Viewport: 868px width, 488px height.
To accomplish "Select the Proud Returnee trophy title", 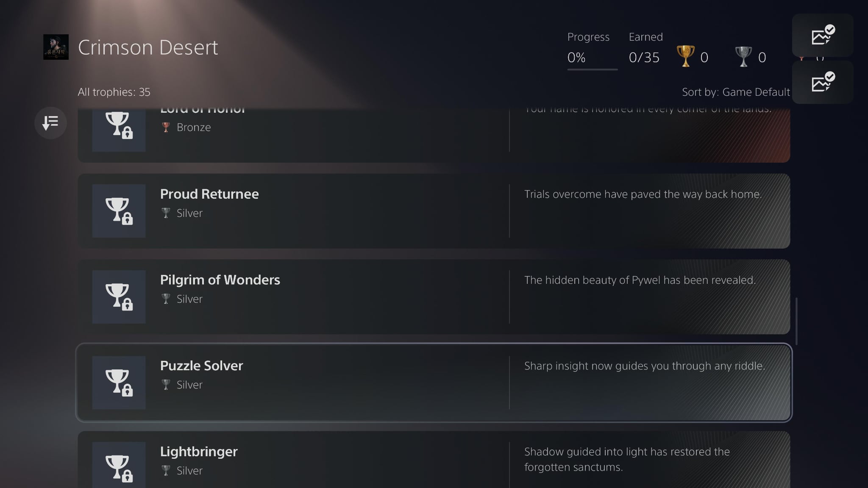I will (x=209, y=194).
